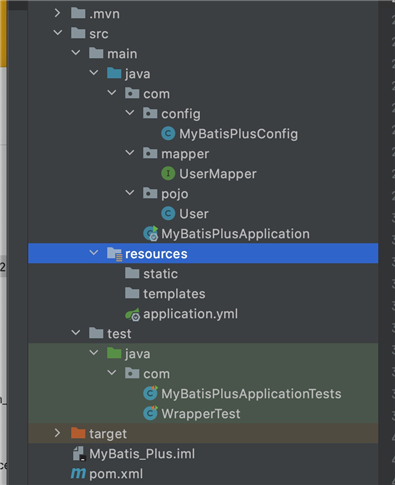
Task: Expand the target folder
Action: click(57, 433)
